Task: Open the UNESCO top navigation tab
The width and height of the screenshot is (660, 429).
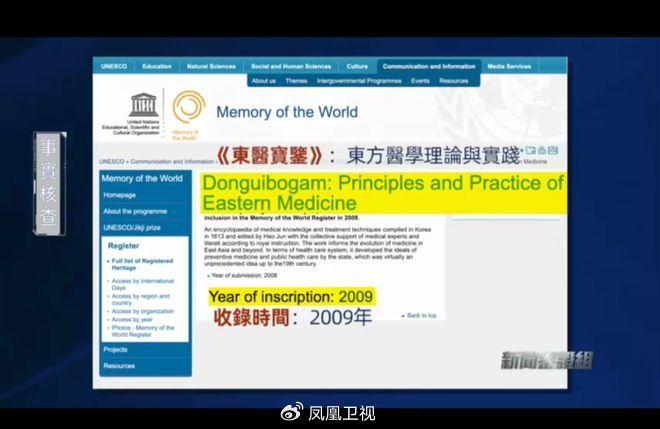Action: [114, 67]
